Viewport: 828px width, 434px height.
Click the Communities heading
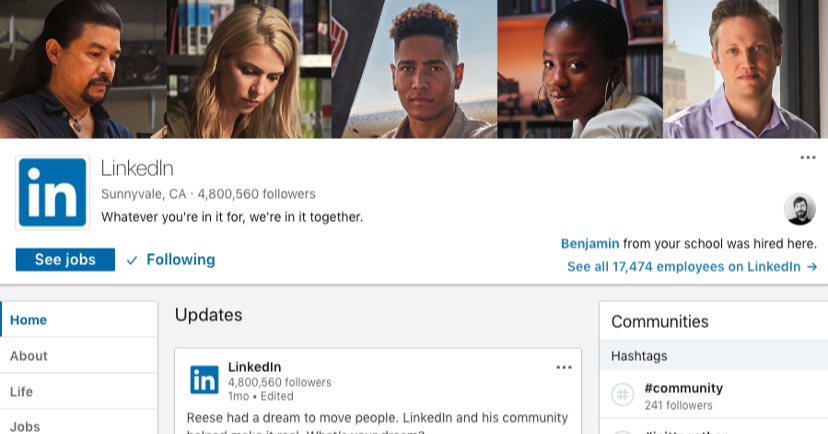tap(660, 322)
